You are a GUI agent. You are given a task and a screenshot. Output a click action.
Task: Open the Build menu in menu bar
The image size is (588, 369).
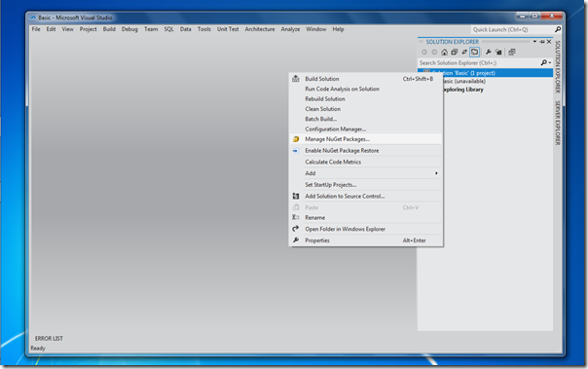(x=109, y=29)
